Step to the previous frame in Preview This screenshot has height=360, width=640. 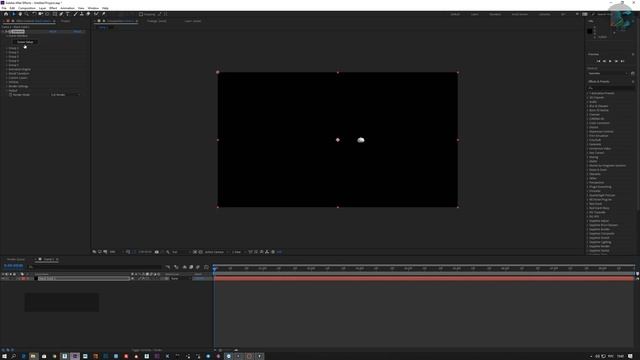(604, 61)
